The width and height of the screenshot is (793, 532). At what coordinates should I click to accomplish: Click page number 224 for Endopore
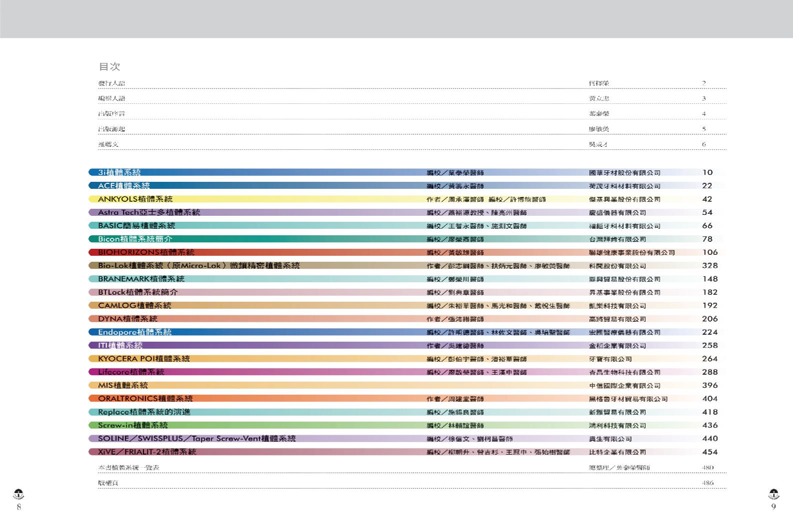[709, 332]
